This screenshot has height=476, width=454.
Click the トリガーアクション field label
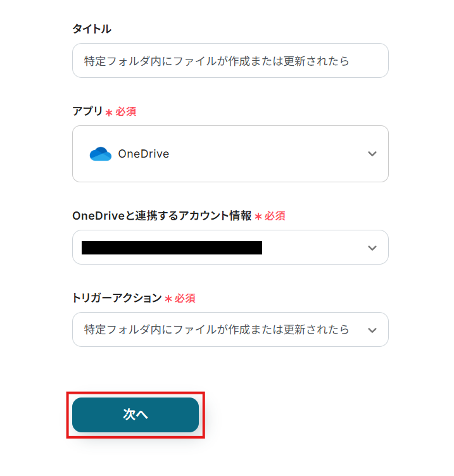coord(117,297)
